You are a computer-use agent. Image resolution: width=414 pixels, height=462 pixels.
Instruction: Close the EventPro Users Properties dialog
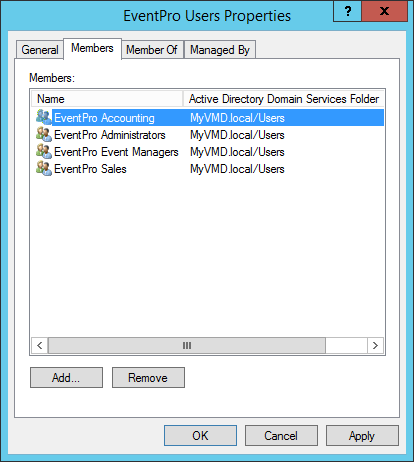pyautogui.click(x=384, y=11)
